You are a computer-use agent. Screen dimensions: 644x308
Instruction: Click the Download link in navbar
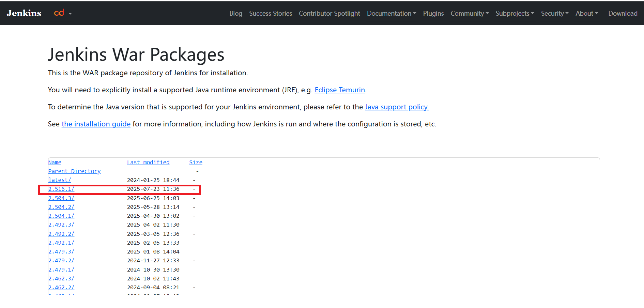(x=623, y=13)
